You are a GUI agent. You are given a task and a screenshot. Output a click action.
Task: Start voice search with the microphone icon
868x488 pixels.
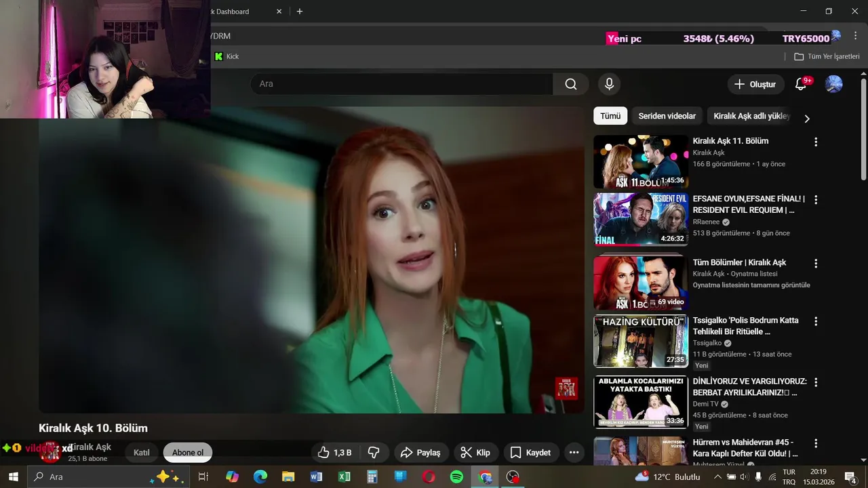point(609,84)
